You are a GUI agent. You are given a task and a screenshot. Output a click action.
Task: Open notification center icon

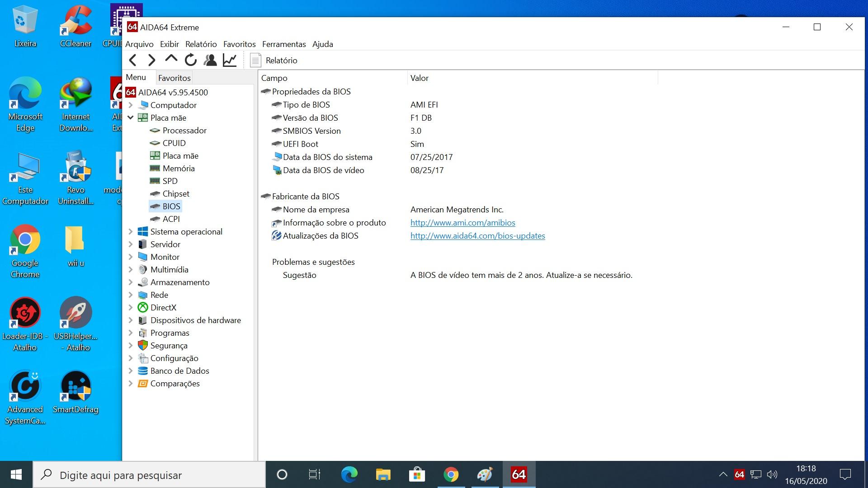[x=845, y=474]
